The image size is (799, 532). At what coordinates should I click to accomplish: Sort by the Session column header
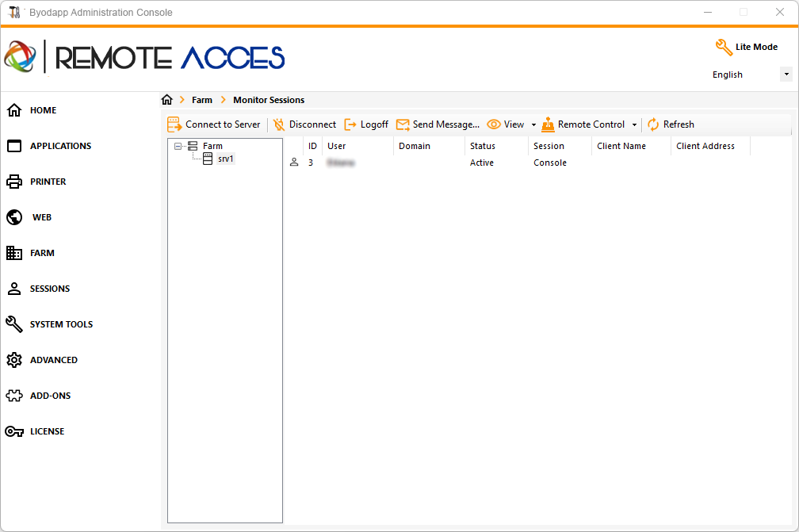point(560,146)
